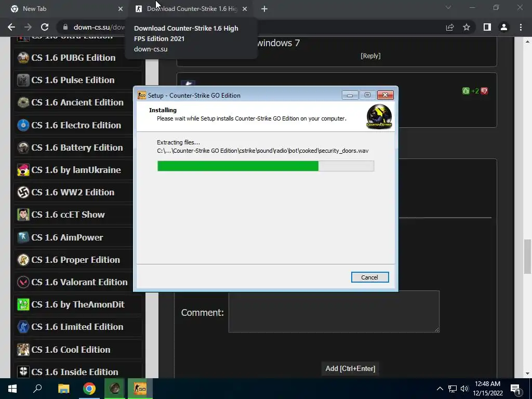Open the taskbar clock and date
Image resolution: width=532 pixels, height=399 pixels.
tap(487, 389)
